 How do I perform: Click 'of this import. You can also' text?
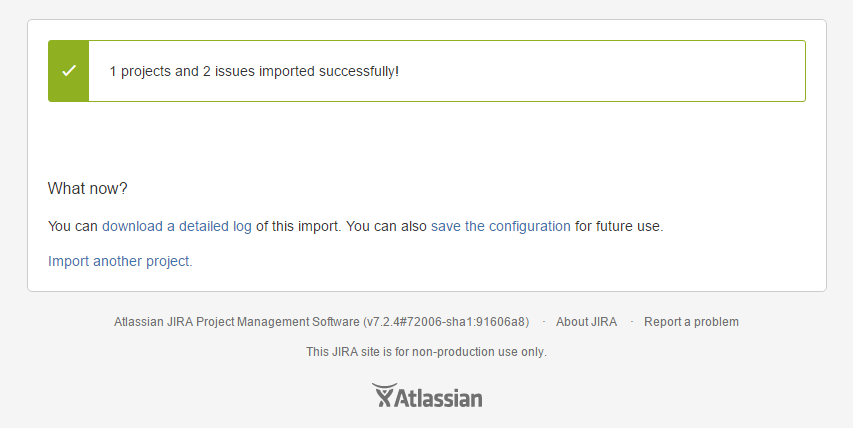coord(341,226)
